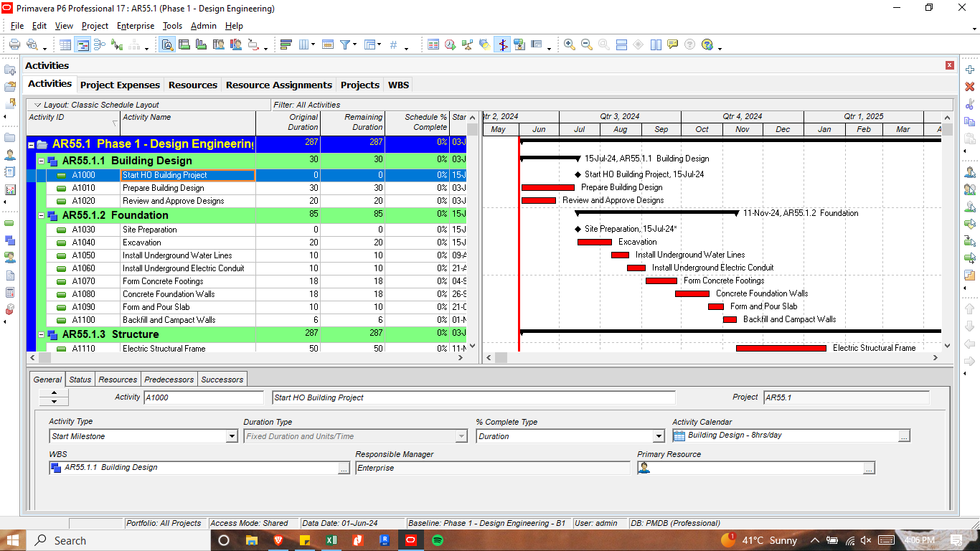The width and height of the screenshot is (980, 551).
Task: Toggle the progress line icon
Action: [x=502, y=44]
